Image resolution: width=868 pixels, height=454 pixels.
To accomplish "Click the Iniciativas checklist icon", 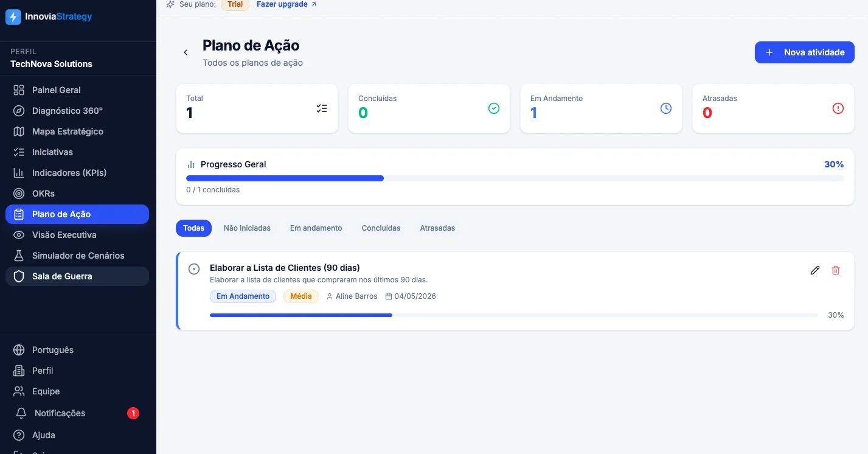I will pyautogui.click(x=19, y=152).
